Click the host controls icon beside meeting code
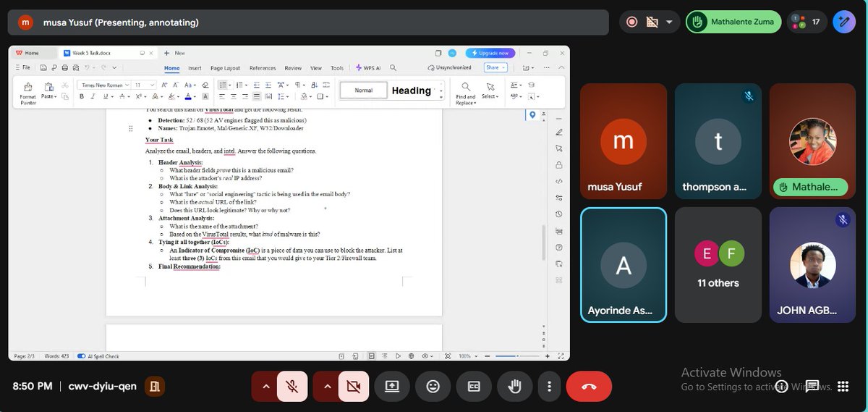Image resolution: width=868 pixels, height=412 pixels. tap(155, 386)
